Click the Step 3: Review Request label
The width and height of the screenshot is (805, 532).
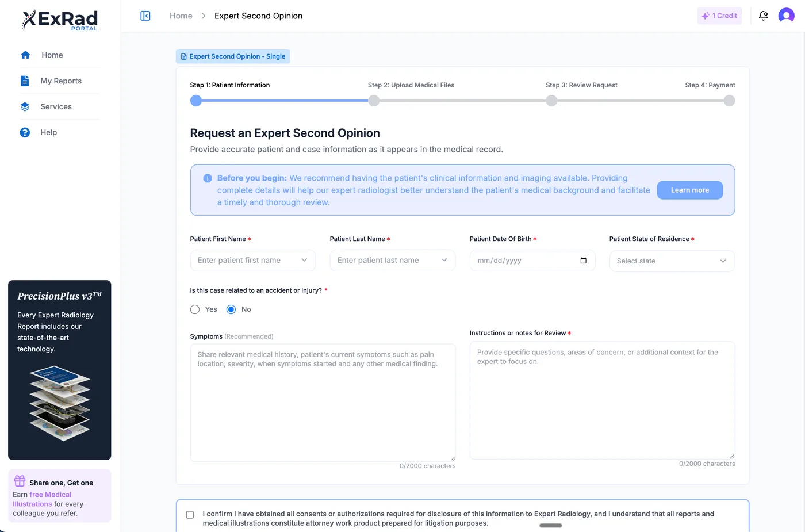pos(581,85)
